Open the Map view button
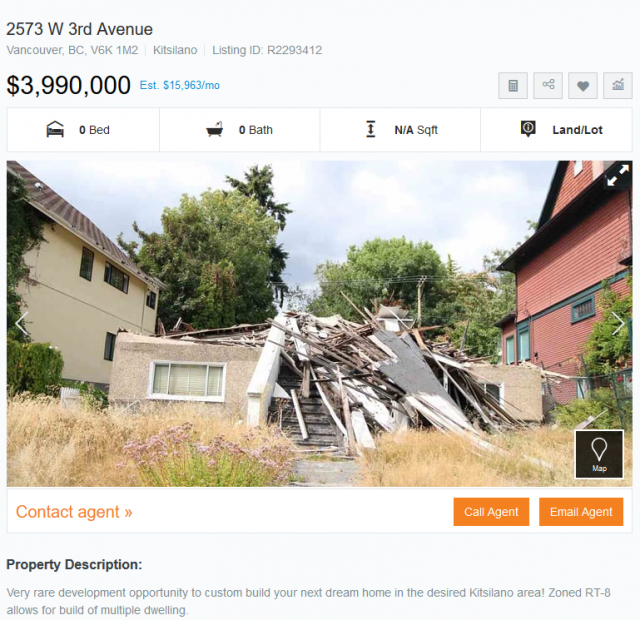The height and width of the screenshot is (620, 640). pos(599,454)
